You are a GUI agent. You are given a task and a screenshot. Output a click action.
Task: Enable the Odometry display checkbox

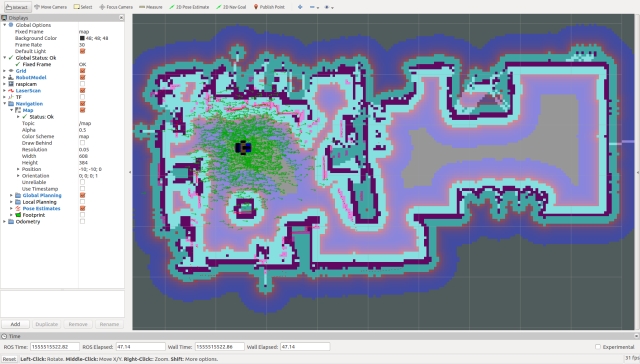82,222
